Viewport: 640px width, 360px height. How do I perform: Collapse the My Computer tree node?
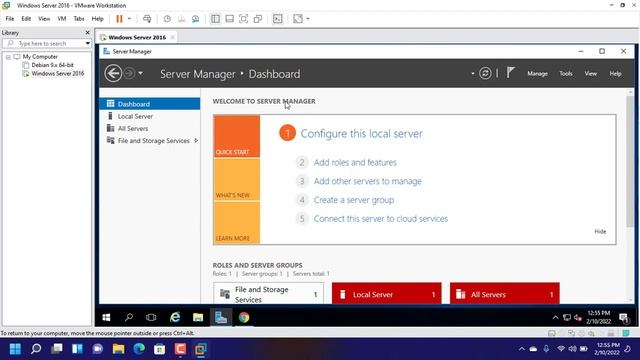tap(8, 57)
